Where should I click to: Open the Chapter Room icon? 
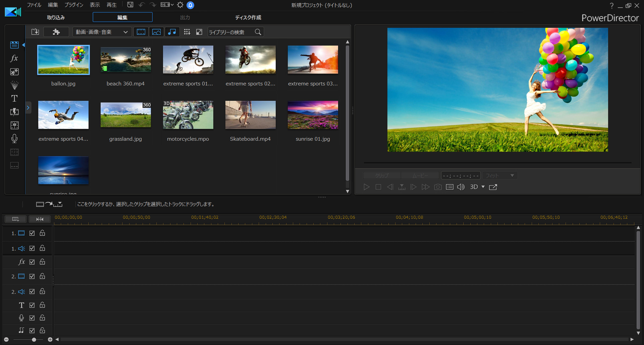point(14,152)
